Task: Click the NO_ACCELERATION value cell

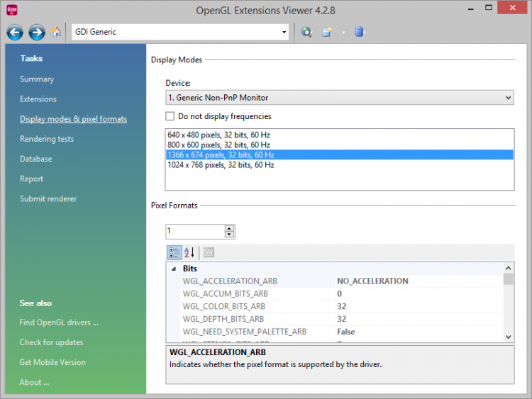Action: 419,281
